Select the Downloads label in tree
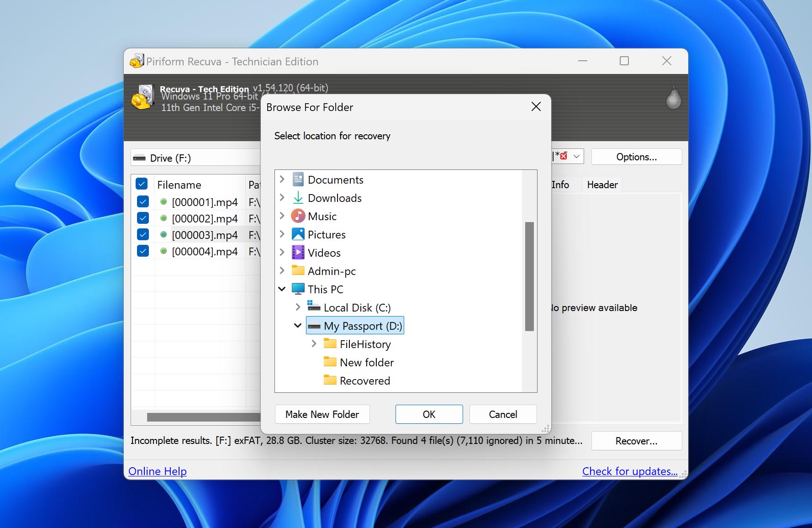Screen dimensions: 812x528 click(334, 198)
